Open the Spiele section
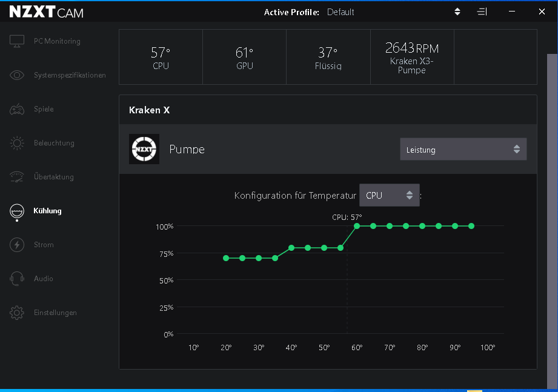This screenshot has width=558, height=392. click(x=44, y=109)
